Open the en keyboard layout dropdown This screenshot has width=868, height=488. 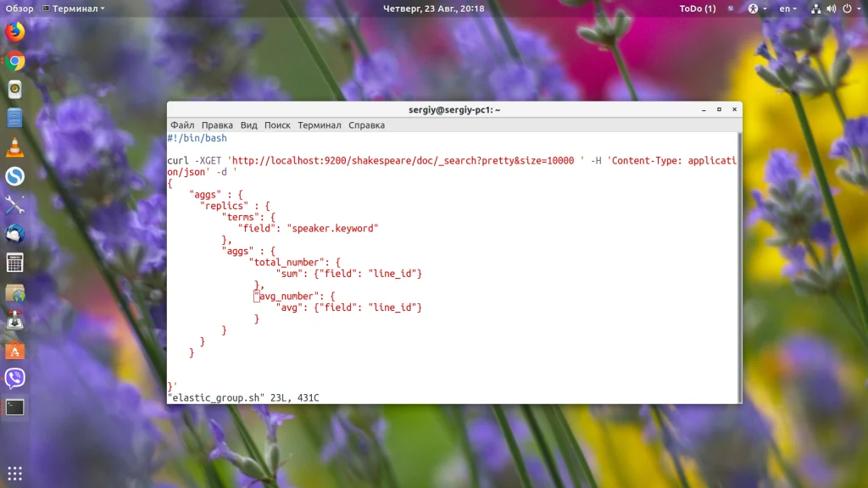point(787,8)
